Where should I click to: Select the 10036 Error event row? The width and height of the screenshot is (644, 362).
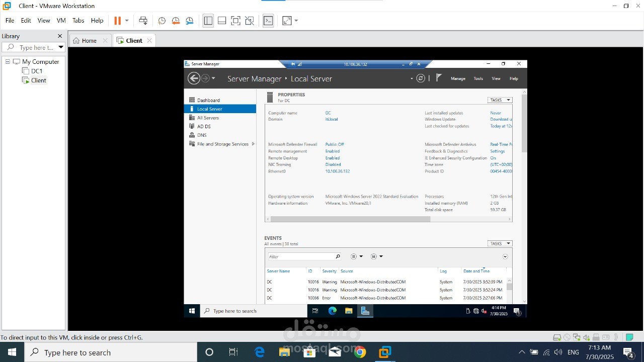(385, 298)
